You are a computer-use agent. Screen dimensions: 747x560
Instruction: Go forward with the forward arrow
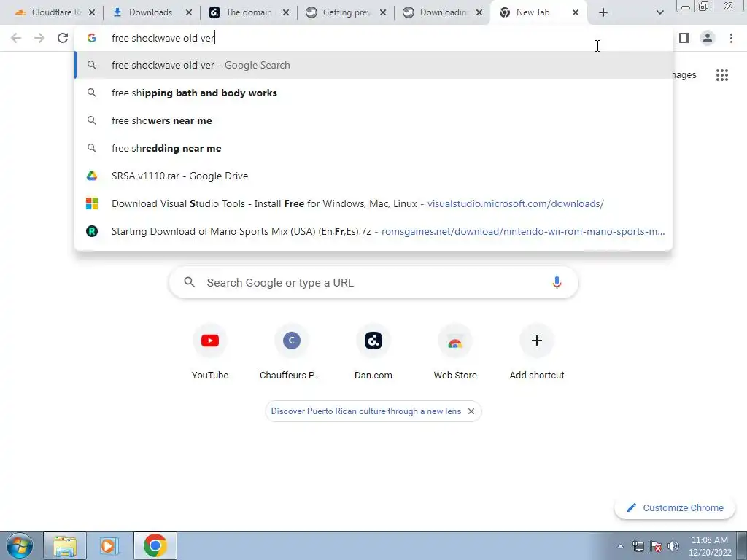[x=39, y=38]
